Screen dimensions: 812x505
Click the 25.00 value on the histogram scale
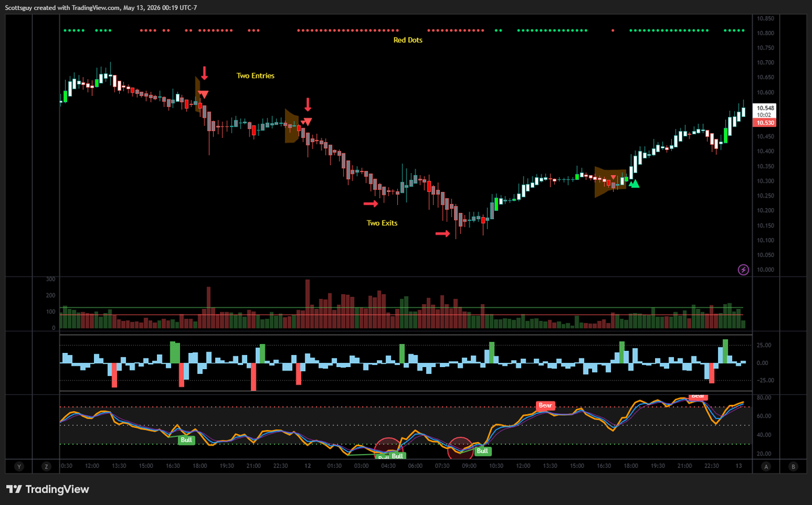pos(764,345)
